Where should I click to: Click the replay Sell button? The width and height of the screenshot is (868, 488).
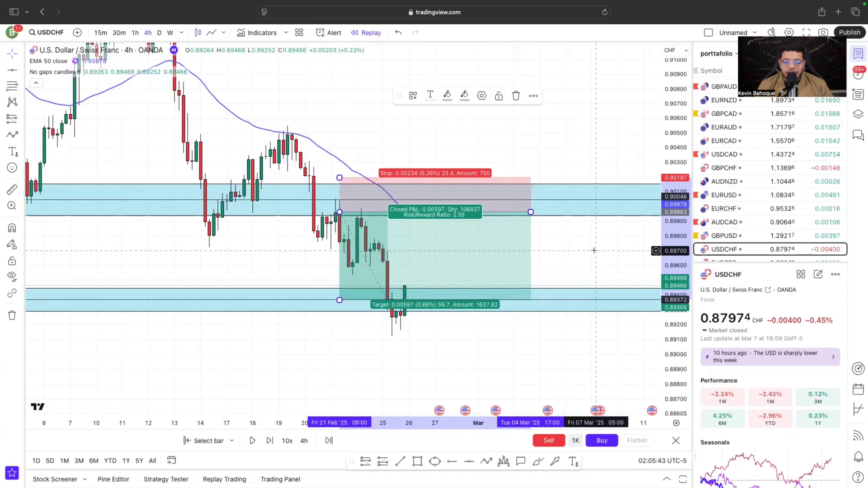(x=548, y=441)
